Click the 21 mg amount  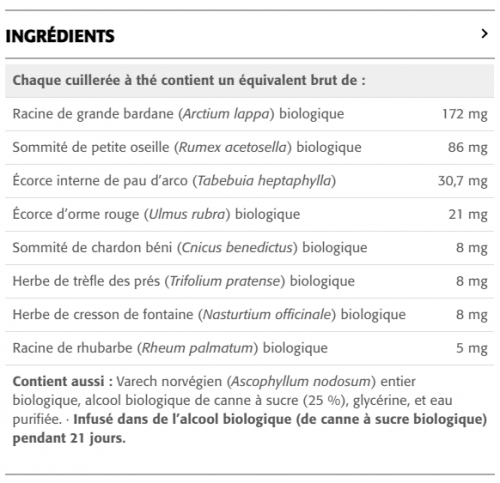coord(468,214)
